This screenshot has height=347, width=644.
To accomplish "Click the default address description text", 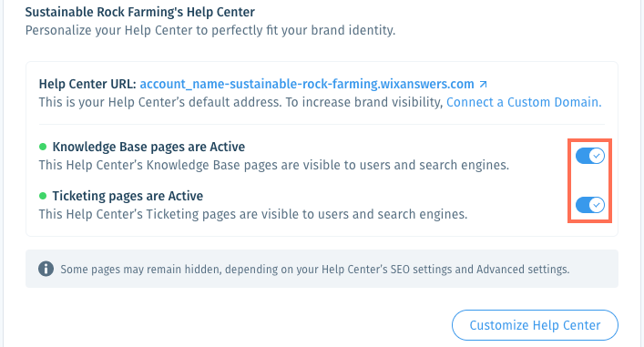I will pos(240,102).
